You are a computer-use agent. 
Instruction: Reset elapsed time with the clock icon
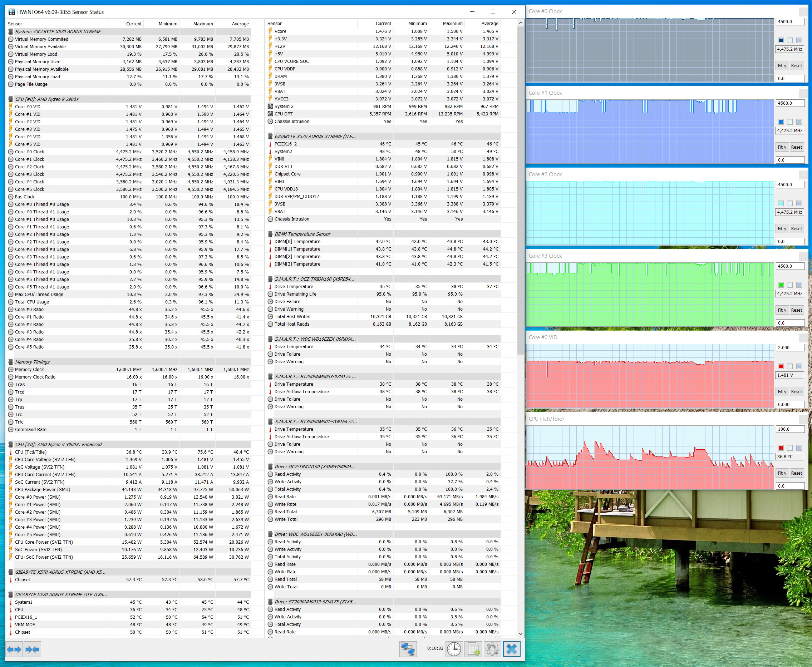click(454, 649)
